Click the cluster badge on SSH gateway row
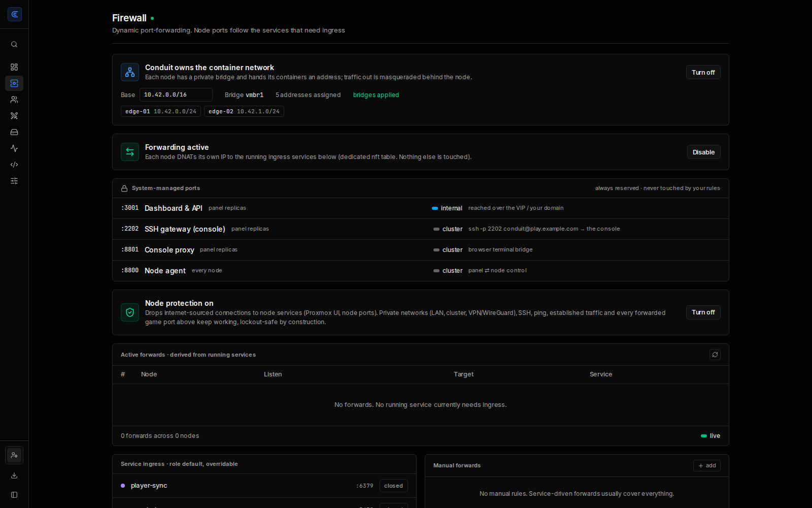 448,229
